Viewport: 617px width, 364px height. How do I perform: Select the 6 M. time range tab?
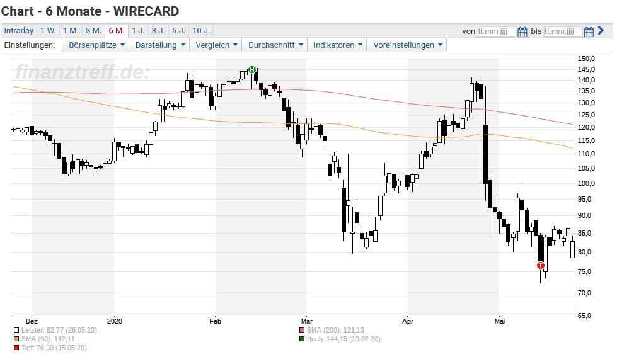[117, 31]
